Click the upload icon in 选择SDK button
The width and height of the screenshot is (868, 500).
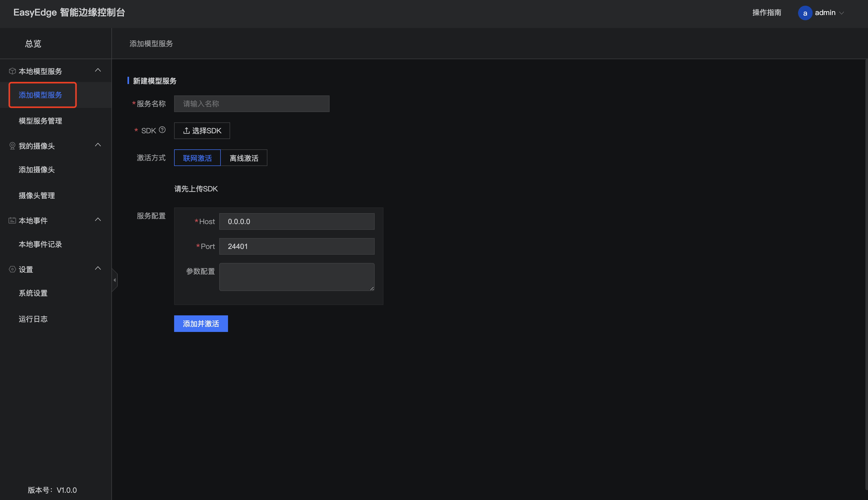pyautogui.click(x=186, y=130)
